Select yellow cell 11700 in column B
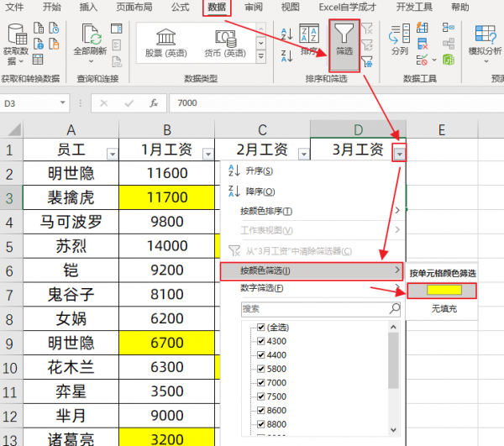The width and height of the screenshot is (504, 446). (167, 197)
